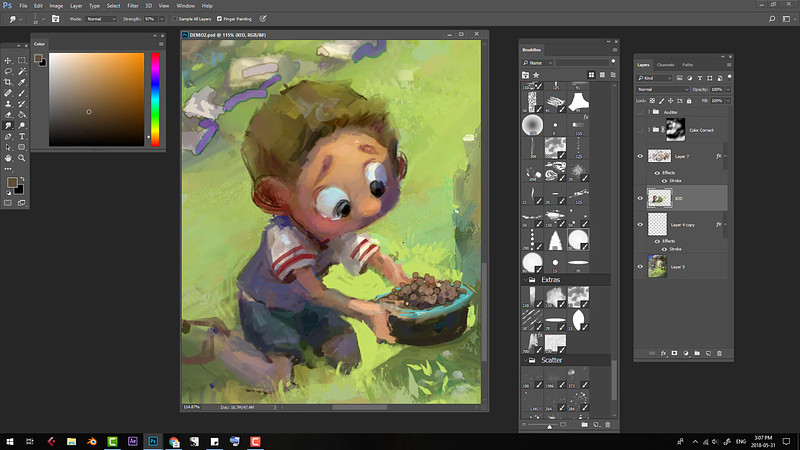Screen dimensions: 800x450
Task: Open the smudge Mode dropdown
Action: pyautogui.click(x=100, y=18)
